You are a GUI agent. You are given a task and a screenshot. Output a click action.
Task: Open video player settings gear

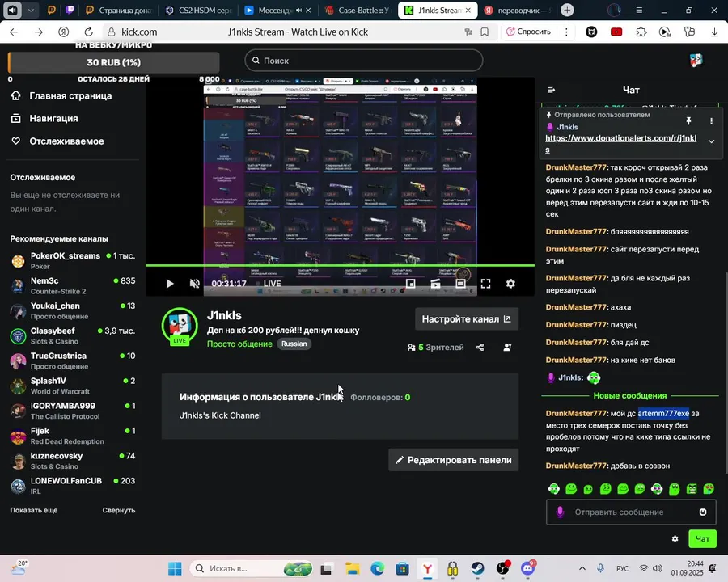(x=510, y=283)
